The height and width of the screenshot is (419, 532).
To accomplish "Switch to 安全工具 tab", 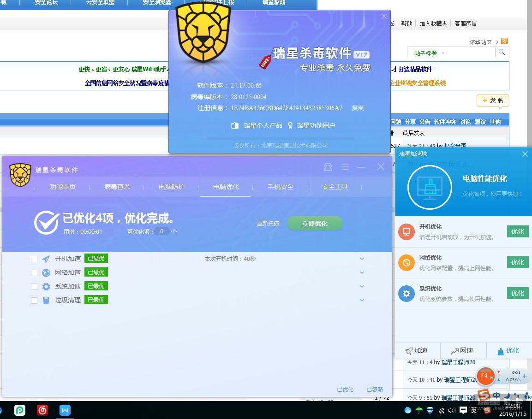I will pos(335,187).
